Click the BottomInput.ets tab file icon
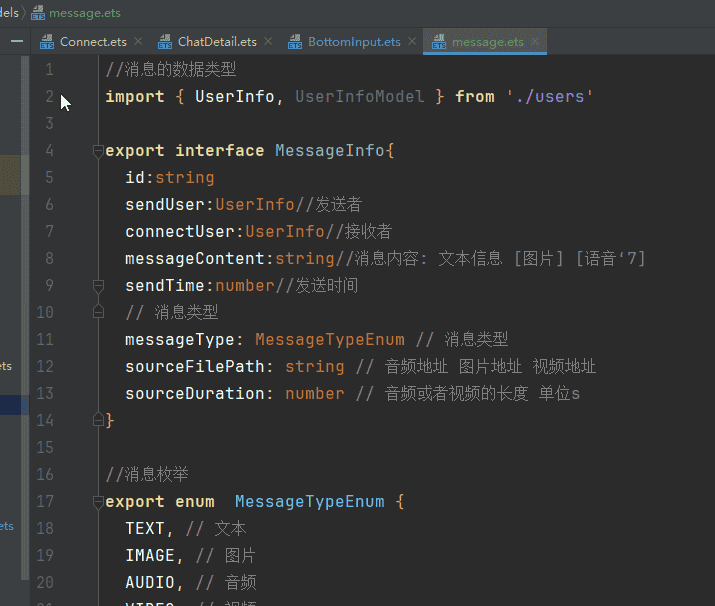 click(295, 42)
